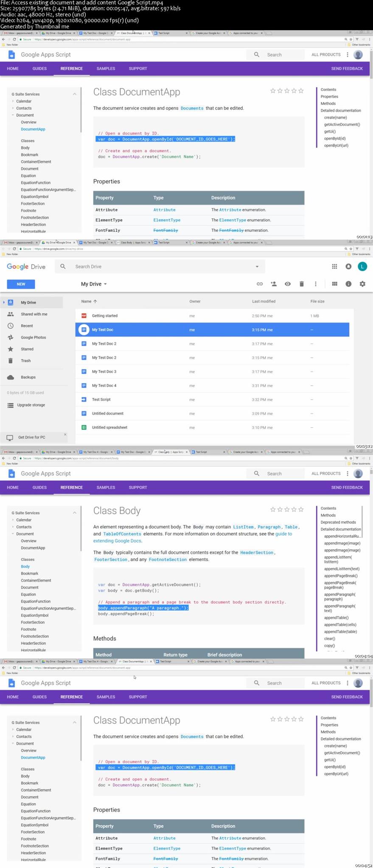Viewport: 373px width, 868px height.
Task: Open the Google apps grid in Drive
Action: [334, 267]
